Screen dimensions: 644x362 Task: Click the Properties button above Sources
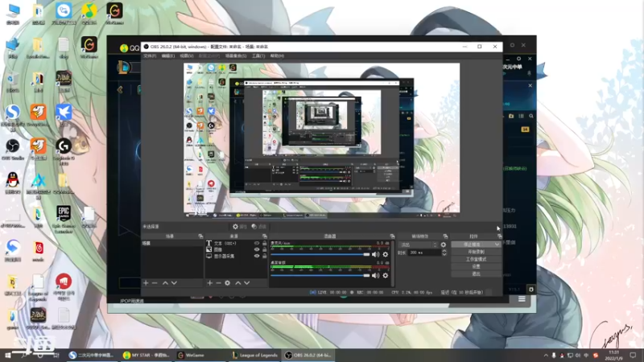239,227
